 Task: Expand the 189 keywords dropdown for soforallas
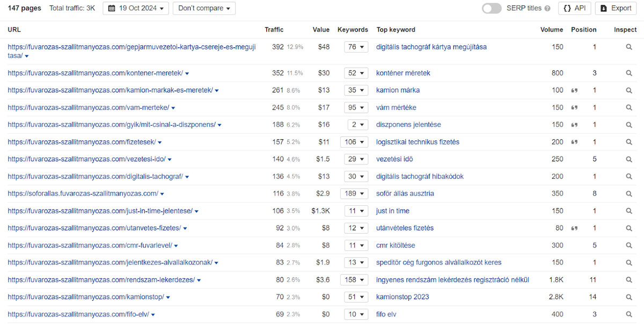[x=354, y=193]
